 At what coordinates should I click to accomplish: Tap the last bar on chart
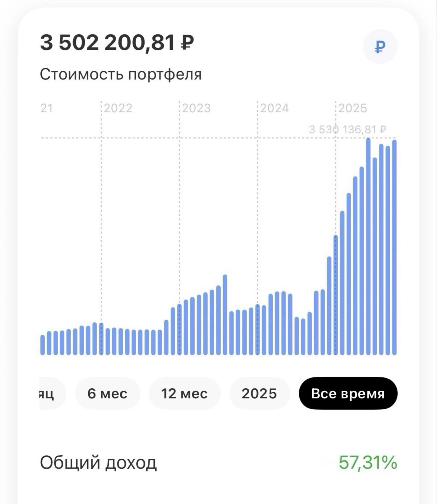point(394,247)
